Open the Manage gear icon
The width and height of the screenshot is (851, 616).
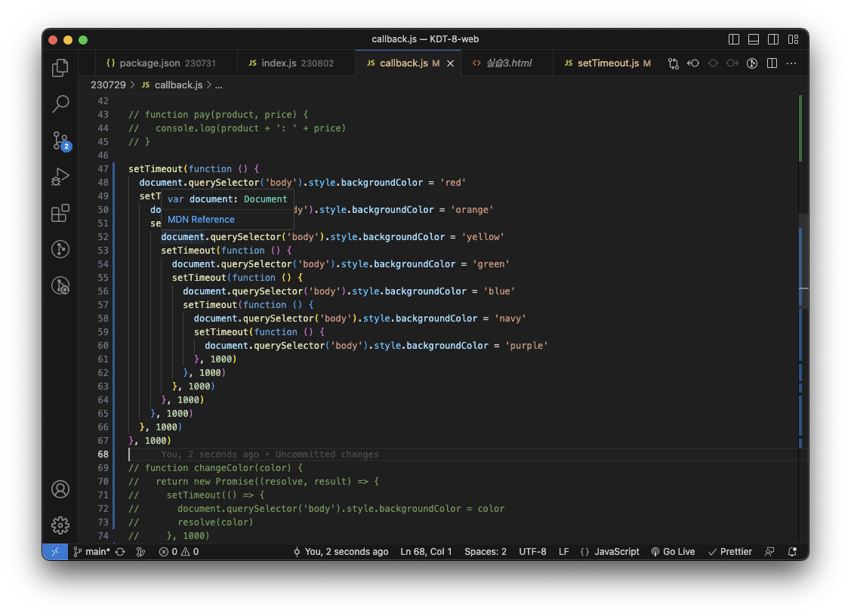point(60,525)
